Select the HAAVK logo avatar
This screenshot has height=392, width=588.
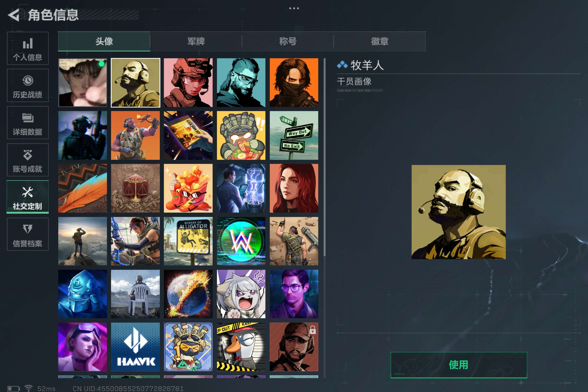135,347
